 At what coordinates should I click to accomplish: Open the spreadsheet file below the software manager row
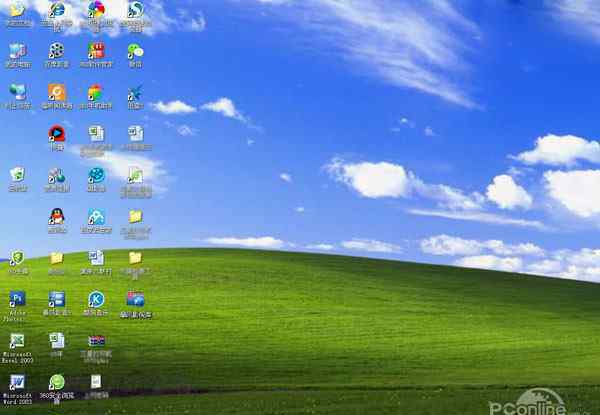(96, 133)
